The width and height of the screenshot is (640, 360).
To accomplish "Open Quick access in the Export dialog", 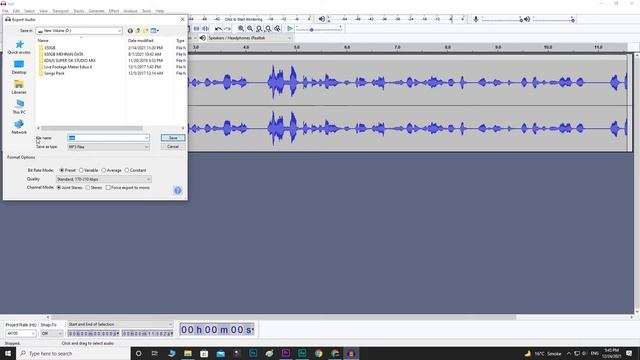I will tap(19, 47).
